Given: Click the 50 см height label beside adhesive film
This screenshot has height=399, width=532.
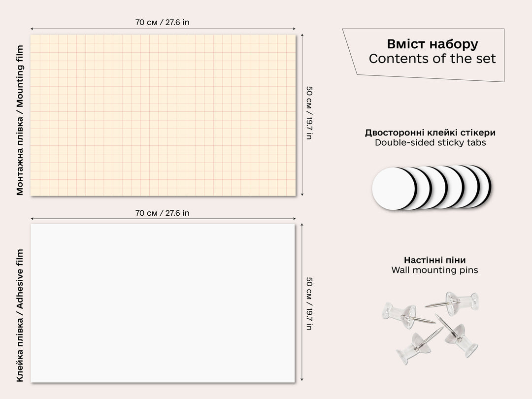Looking at the screenshot, I should coord(309,303).
